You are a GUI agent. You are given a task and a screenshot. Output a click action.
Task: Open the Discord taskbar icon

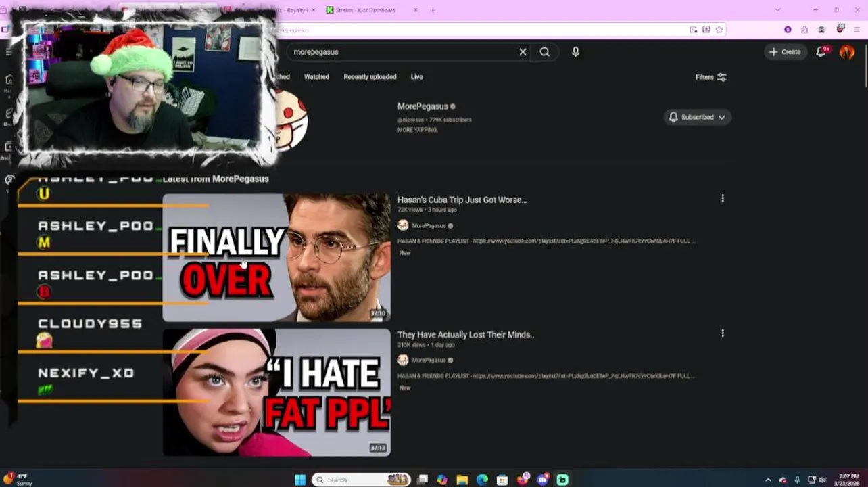pos(543,480)
